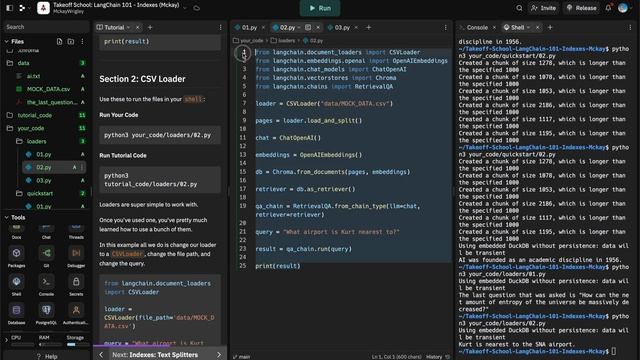Screen dimensions: 640x360
Task: Add a new tab beside 03.py
Action: tap(369, 27)
